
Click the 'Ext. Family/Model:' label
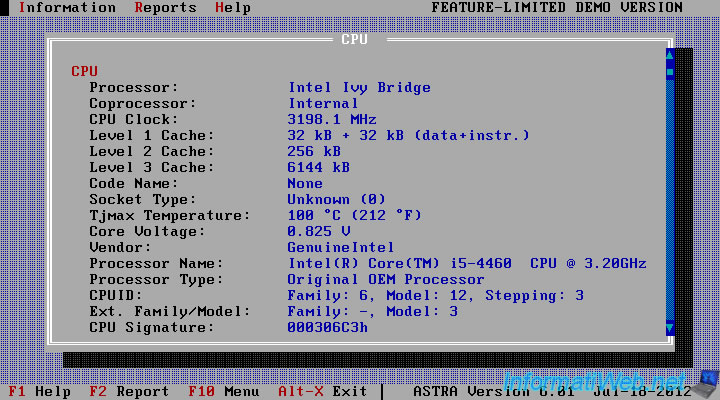[169, 311]
